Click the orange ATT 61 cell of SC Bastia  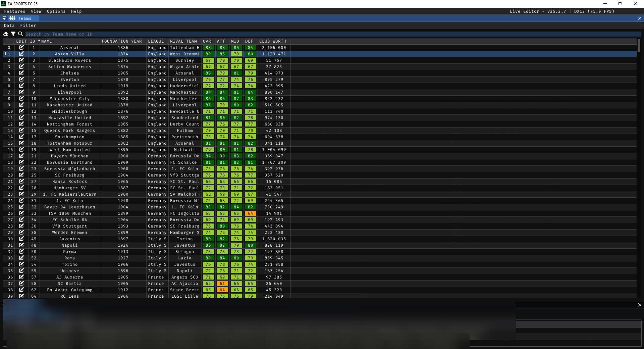(x=222, y=284)
